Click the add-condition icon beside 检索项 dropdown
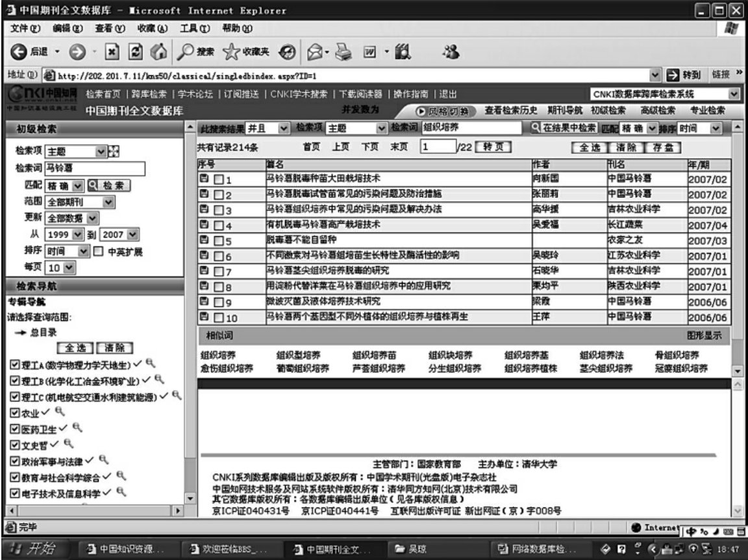 tap(114, 152)
